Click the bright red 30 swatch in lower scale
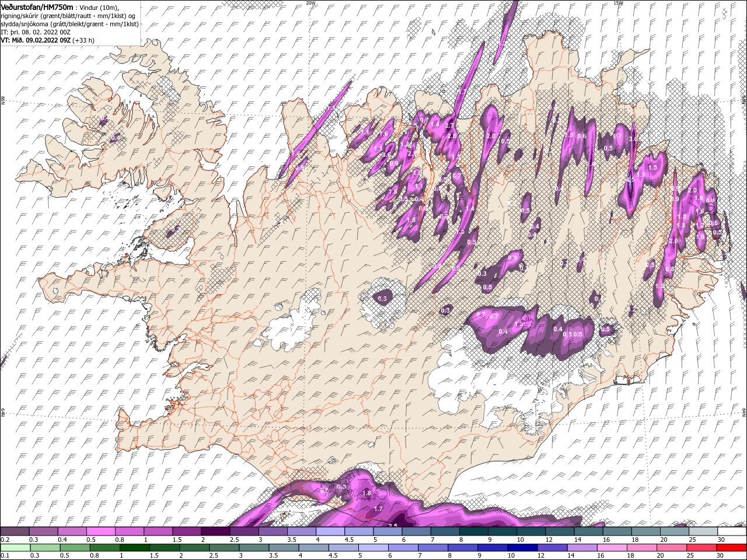747x560 pixels. coord(731,548)
